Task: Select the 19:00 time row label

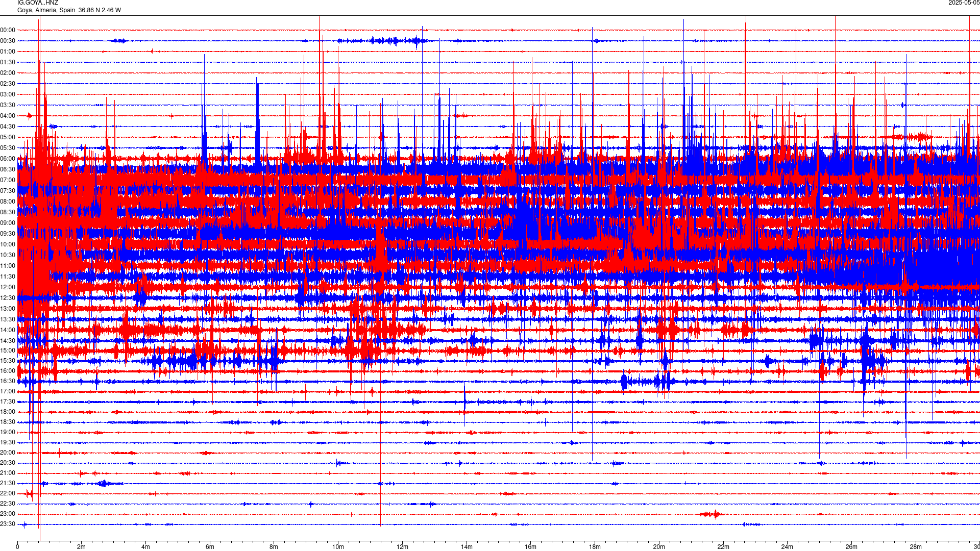Action: point(8,432)
